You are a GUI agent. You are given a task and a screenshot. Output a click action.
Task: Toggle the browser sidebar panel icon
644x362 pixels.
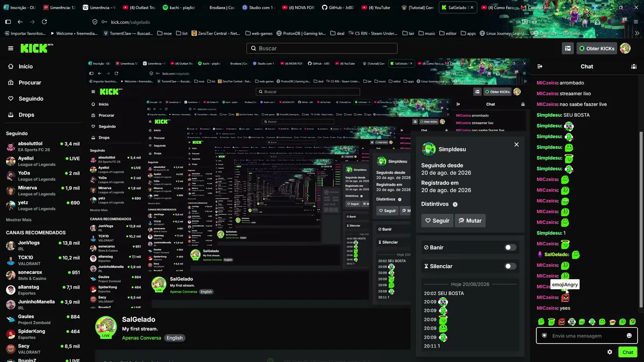point(8,22)
